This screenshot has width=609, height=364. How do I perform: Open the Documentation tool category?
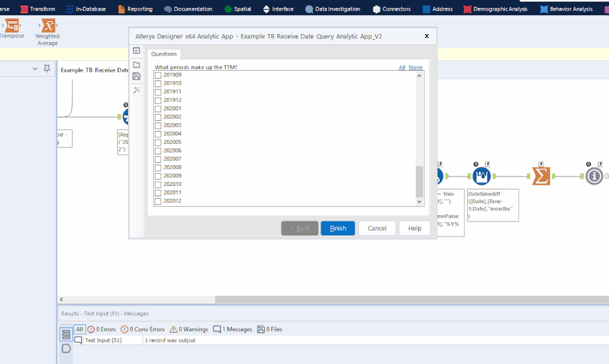pyautogui.click(x=188, y=9)
